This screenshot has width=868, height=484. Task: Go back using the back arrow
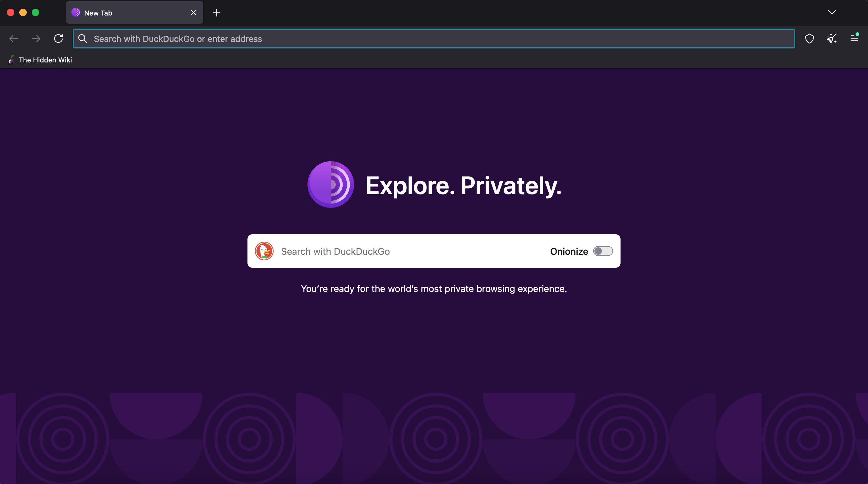pyautogui.click(x=14, y=39)
